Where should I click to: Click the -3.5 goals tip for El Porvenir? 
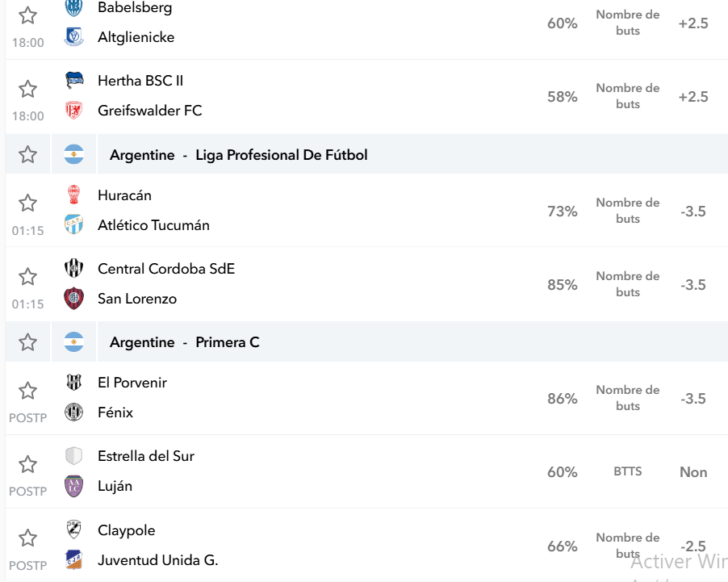693,399
